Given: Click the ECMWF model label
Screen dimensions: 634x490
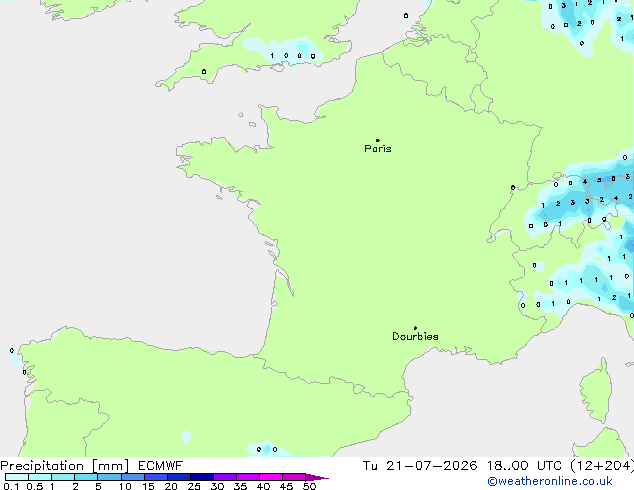Looking at the screenshot, I should tap(160, 466).
